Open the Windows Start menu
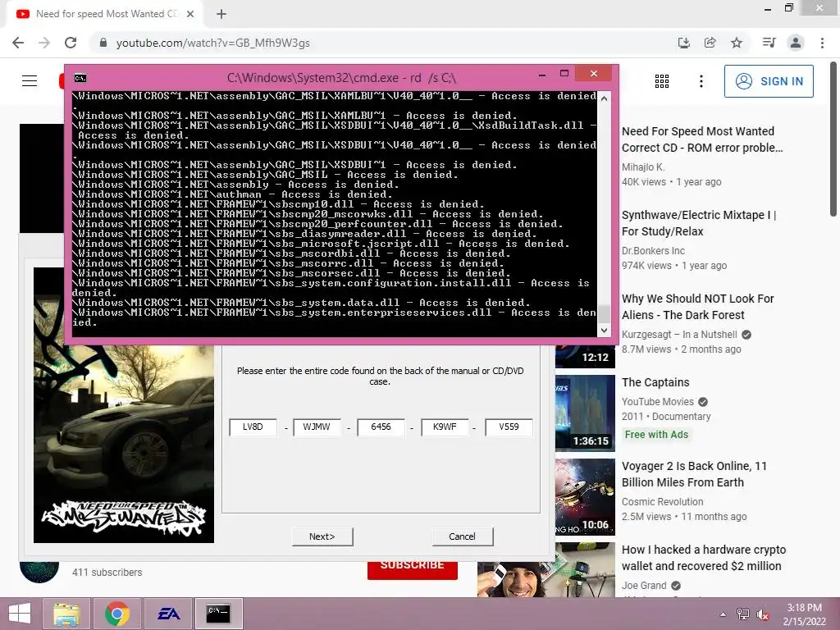Viewport: 840px width, 630px height. coord(20,614)
